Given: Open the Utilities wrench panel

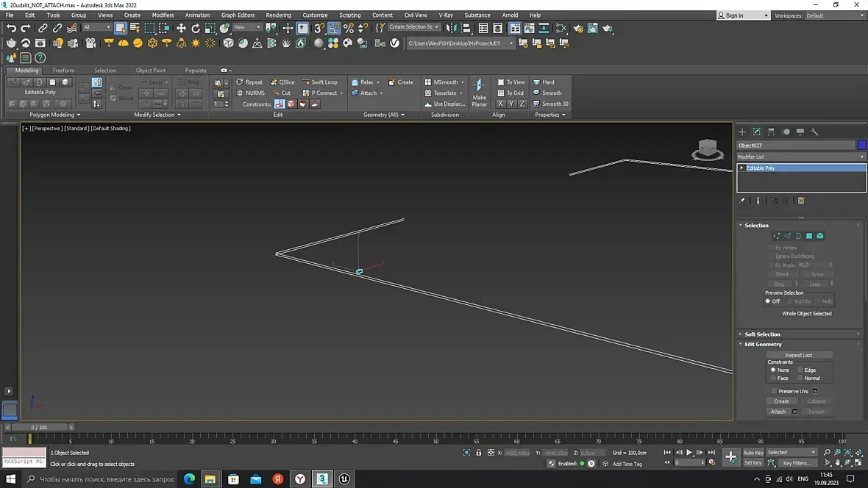Looking at the screenshot, I should (814, 132).
